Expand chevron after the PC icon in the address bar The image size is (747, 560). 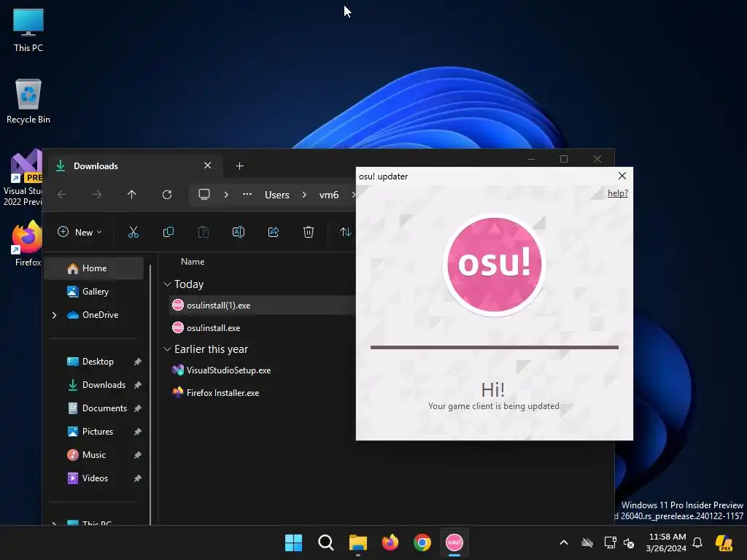point(226,195)
